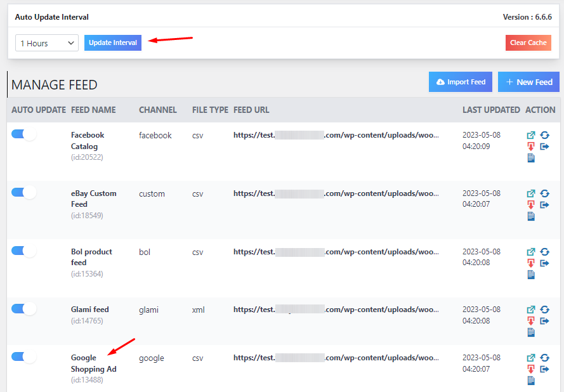This screenshot has width=564, height=392.
Task: Export the Bol product feed config
Action: pyautogui.click(x=544, y=263)
